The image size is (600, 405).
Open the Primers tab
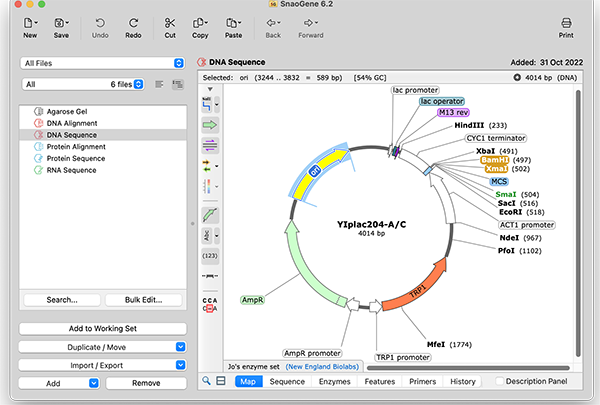(x=420, y=381)
